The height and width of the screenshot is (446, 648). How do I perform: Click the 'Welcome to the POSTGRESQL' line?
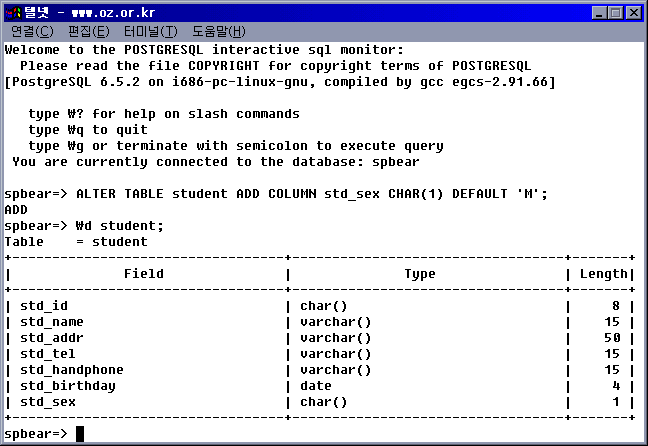(204, 50)
